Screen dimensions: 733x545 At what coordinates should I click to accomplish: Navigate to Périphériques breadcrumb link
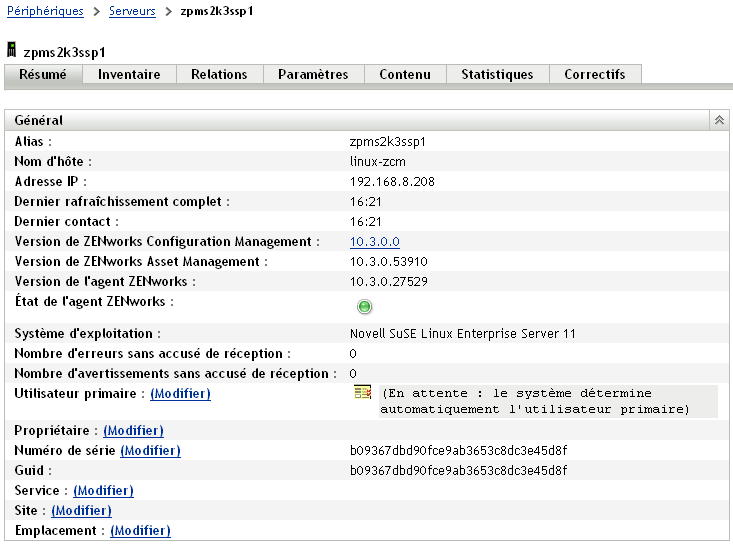pyautogui.click(x=46, y=11)
